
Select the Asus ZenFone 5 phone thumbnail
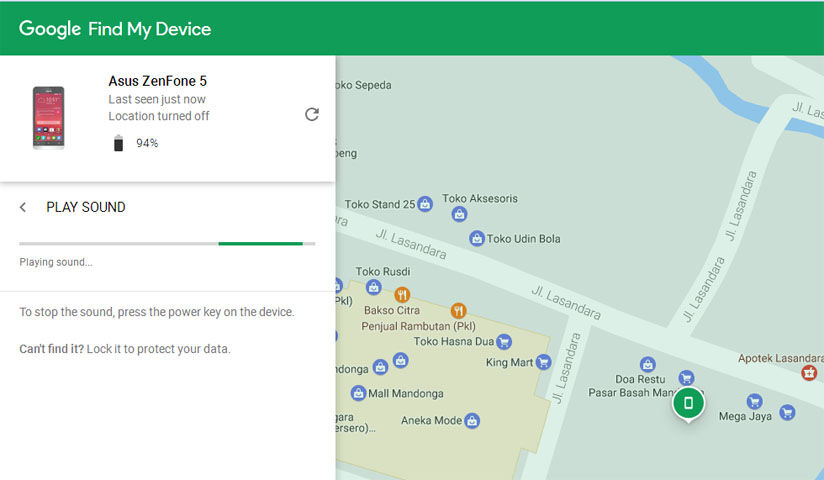click(x=48, y=118)
